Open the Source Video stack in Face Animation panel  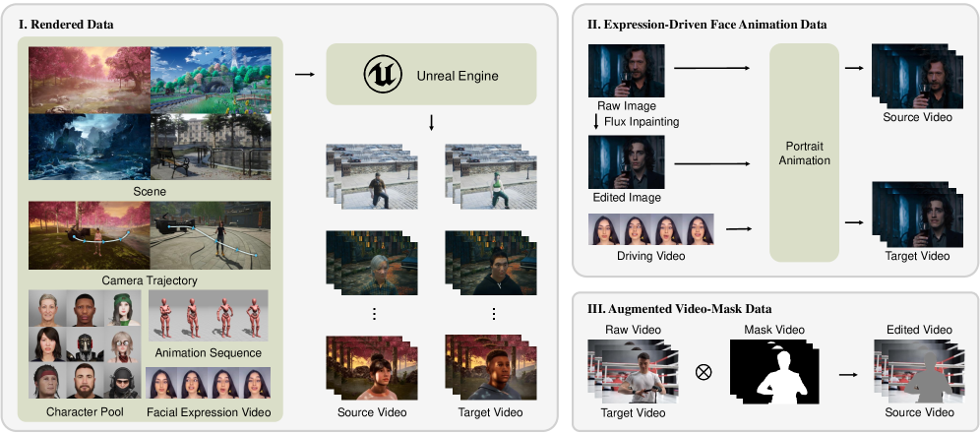click(x=917, y=77)
